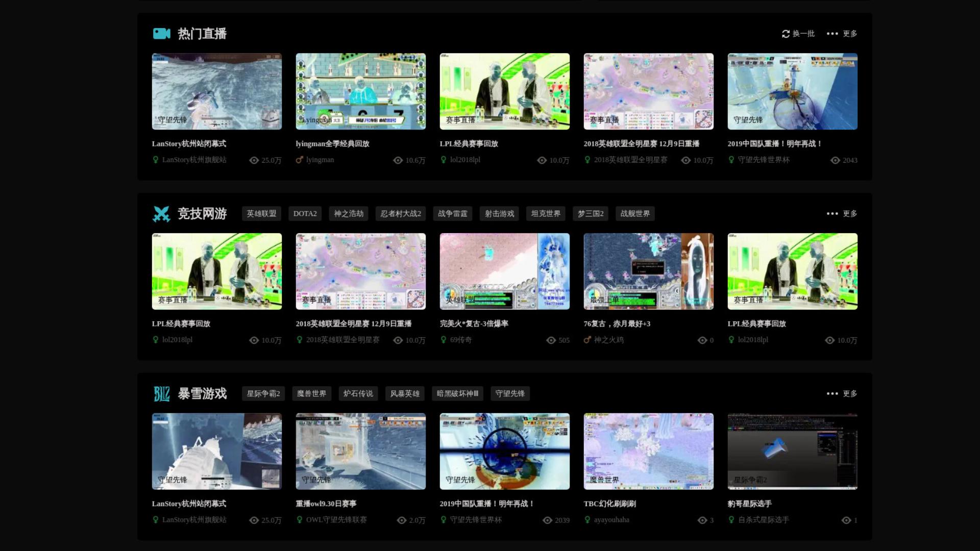980x551 pixels.
Task: Choose the 星际争霸2 tag under 暴雪游戏
Action: 263,394
